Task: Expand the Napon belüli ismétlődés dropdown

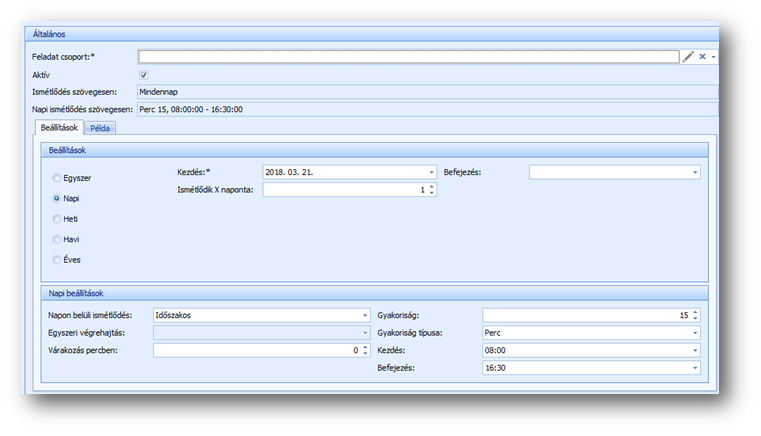Action: 364,315
